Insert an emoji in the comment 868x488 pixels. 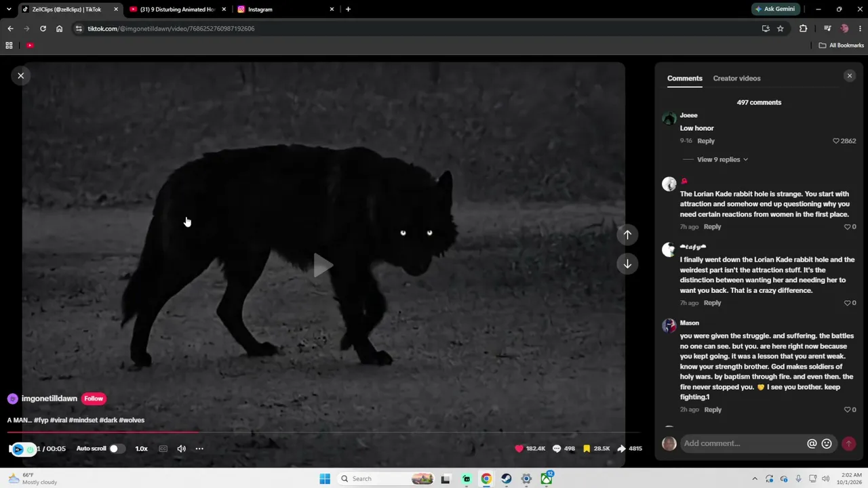[x=827, y=443]
